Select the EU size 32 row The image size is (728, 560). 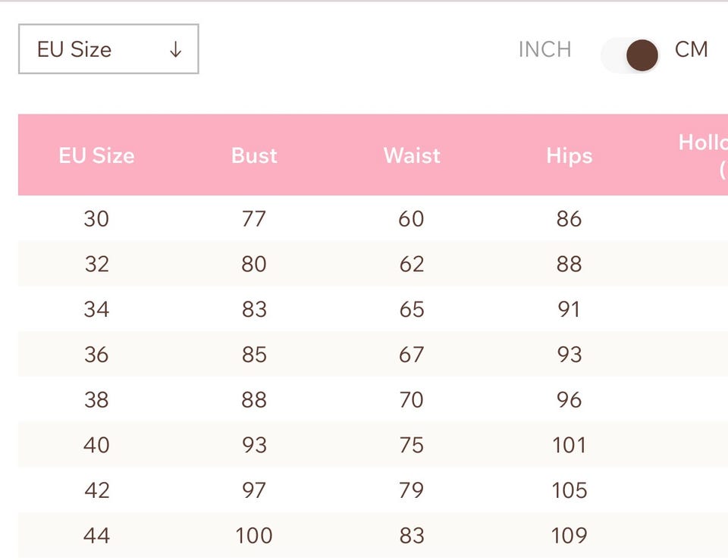pyautogui.click(x=373, y=264)
